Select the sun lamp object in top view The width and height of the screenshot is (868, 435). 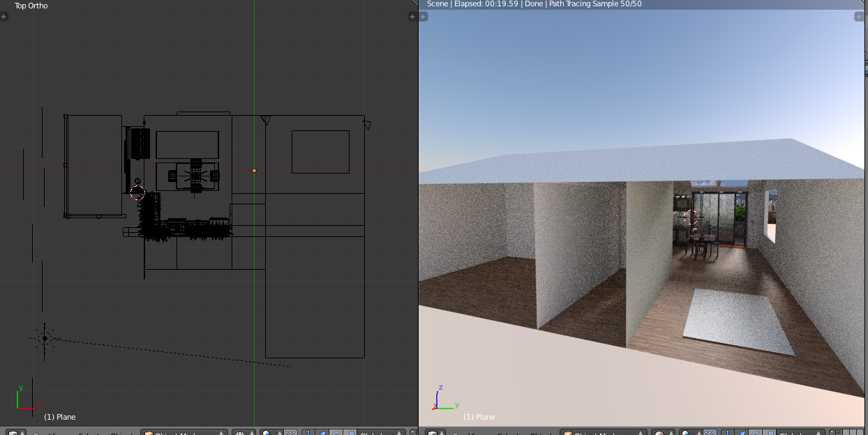[45, 339]
